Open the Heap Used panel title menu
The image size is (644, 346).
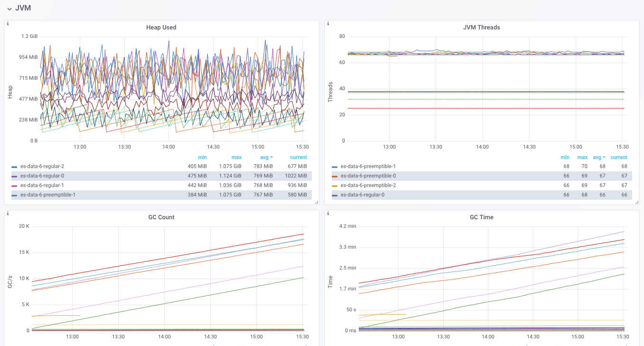(x=161, y=28)
